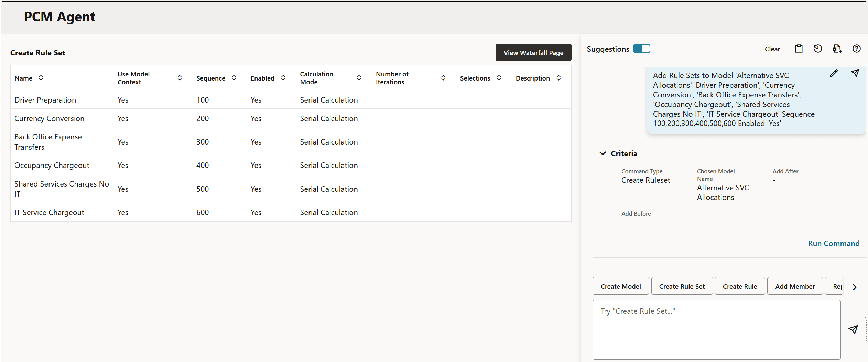
Task: Click the export spreadsheet icon
Action: tap(837, 49)
